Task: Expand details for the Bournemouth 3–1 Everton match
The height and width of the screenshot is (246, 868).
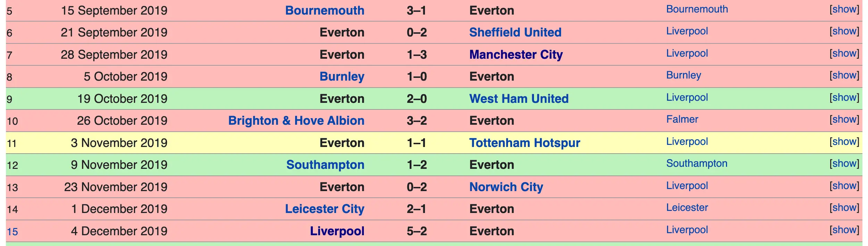Action: [x=844, y=9]
